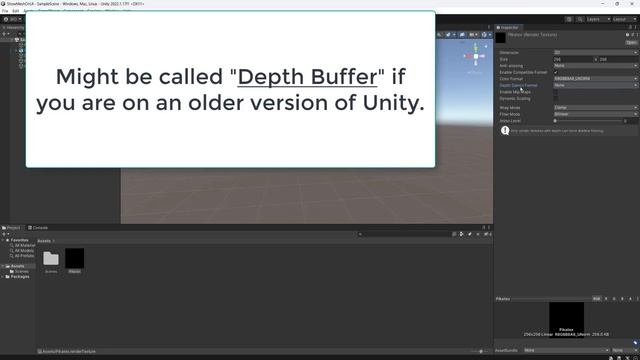Open the help reference icon in Inspector header
Image resolution: width=640 pixels, height=360 pixels.
point(627,35)
